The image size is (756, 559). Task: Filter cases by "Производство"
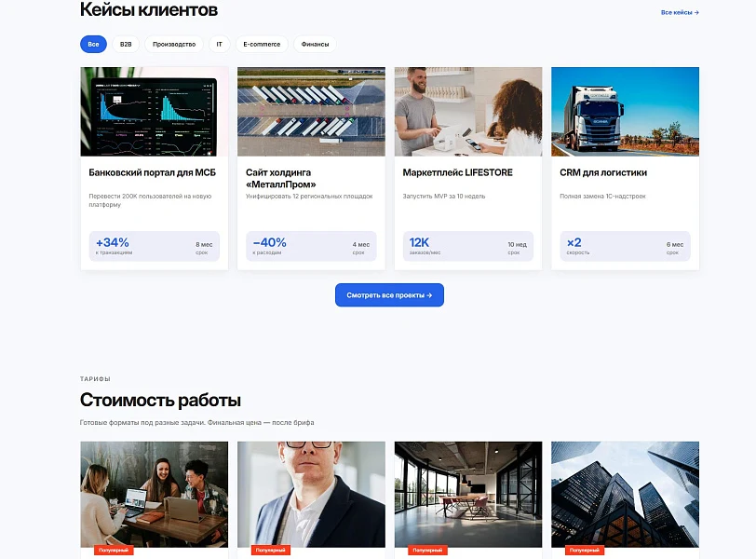click(x=174, y=45)
